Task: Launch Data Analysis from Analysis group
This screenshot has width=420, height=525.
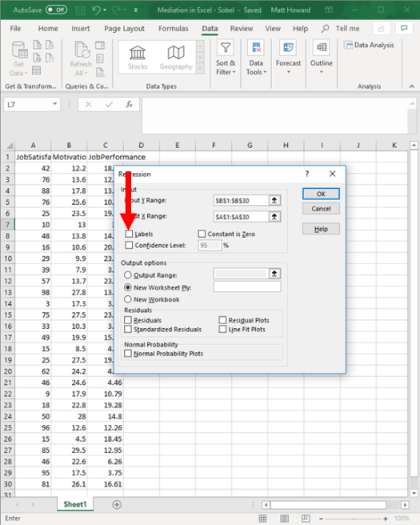Action: [369, 45]
